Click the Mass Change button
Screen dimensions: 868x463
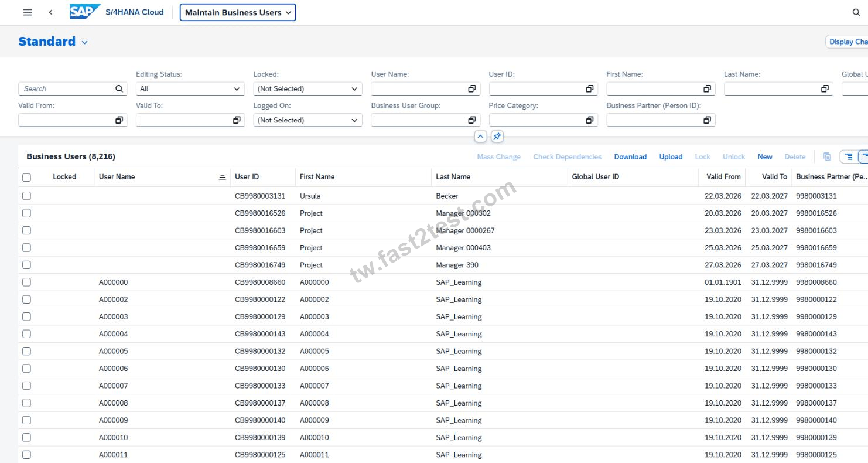click(498, 157)
